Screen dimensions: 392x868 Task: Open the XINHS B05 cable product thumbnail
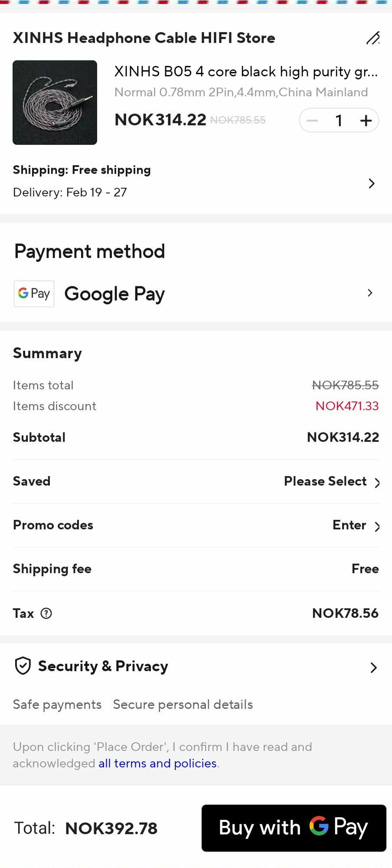pyautogui.click(x=55, y=102)
